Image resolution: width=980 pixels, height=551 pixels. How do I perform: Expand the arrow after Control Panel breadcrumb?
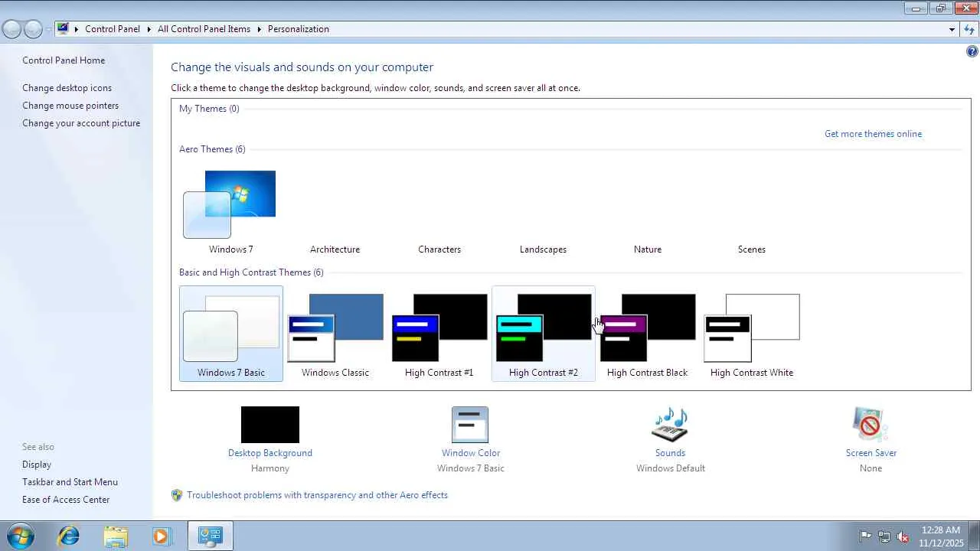pyautogui.click(x=149, y=29)
